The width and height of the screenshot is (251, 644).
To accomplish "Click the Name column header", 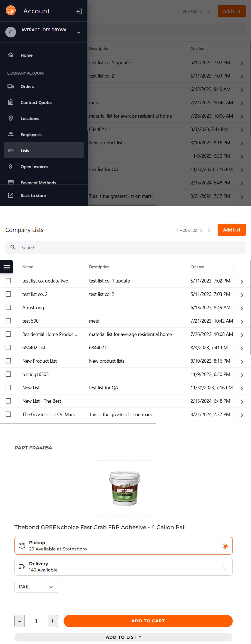I will (x=28, y=267).
